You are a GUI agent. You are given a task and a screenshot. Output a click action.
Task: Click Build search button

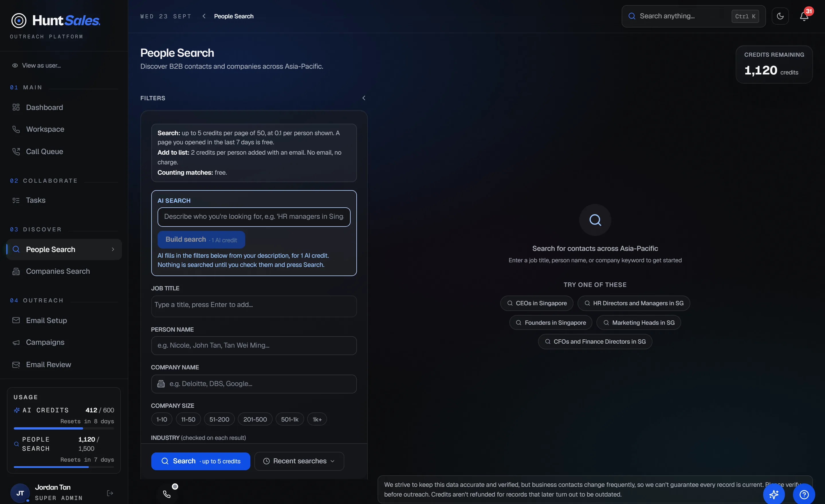click(201, 240)
